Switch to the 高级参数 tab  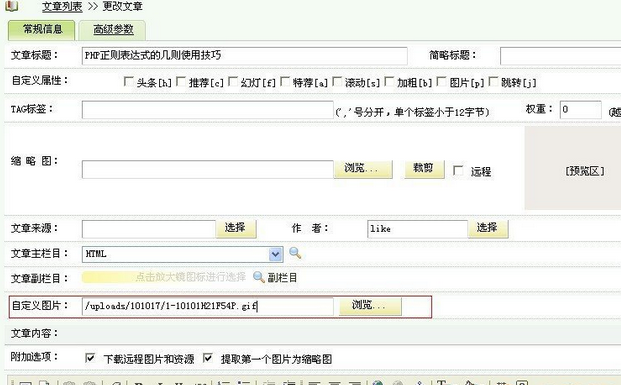point(113,30)
